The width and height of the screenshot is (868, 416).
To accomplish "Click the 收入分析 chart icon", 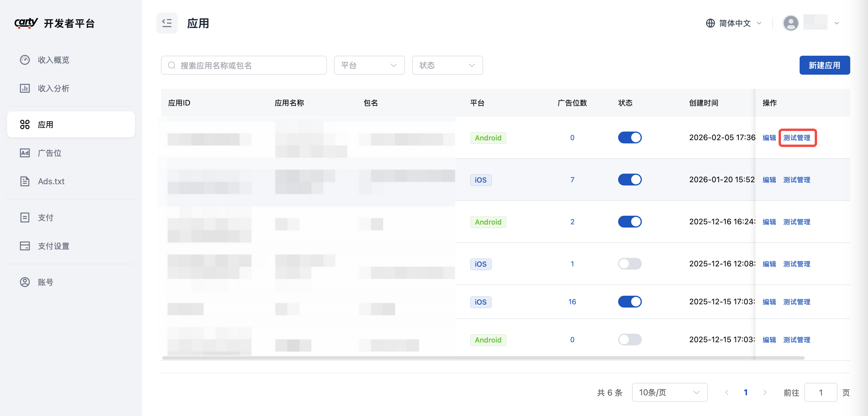I will coord(25,88).
